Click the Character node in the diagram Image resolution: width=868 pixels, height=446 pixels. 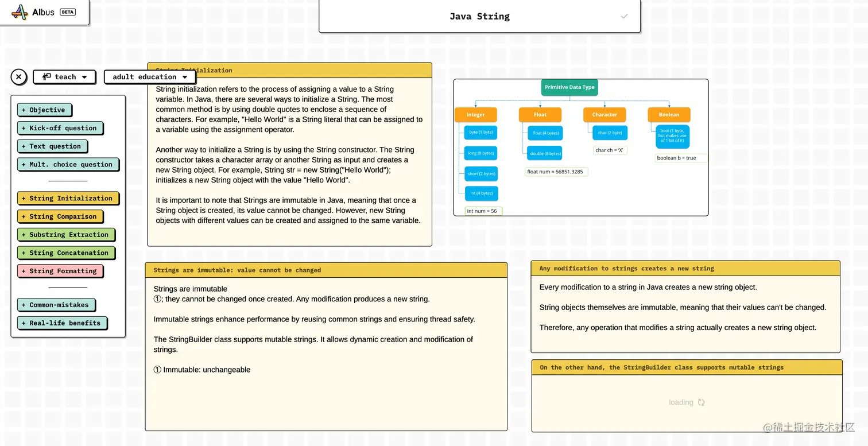pyautogui.click(x=604, y=115)
